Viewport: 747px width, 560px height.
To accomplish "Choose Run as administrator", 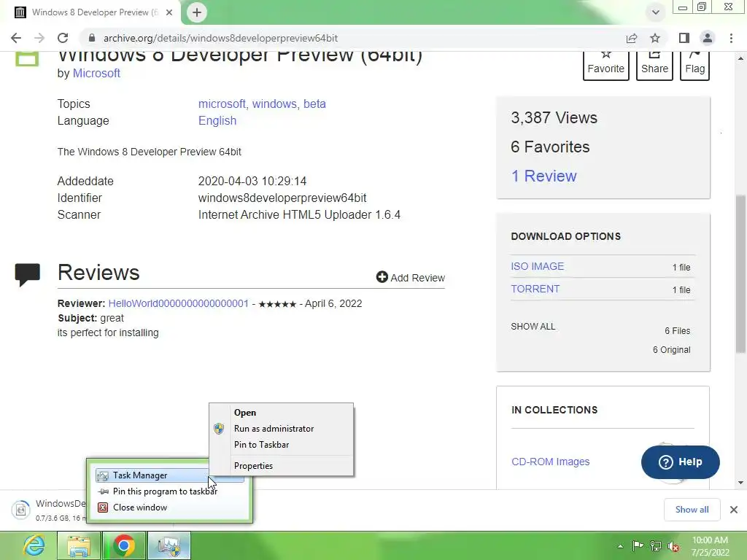I will pos(282,429).
